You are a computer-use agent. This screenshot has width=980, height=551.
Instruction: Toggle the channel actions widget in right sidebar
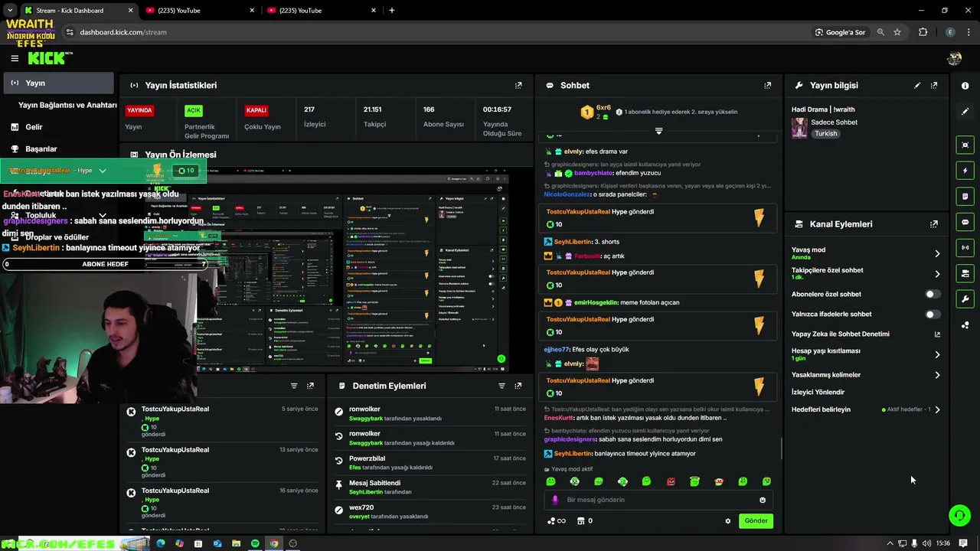coord(965,273)
